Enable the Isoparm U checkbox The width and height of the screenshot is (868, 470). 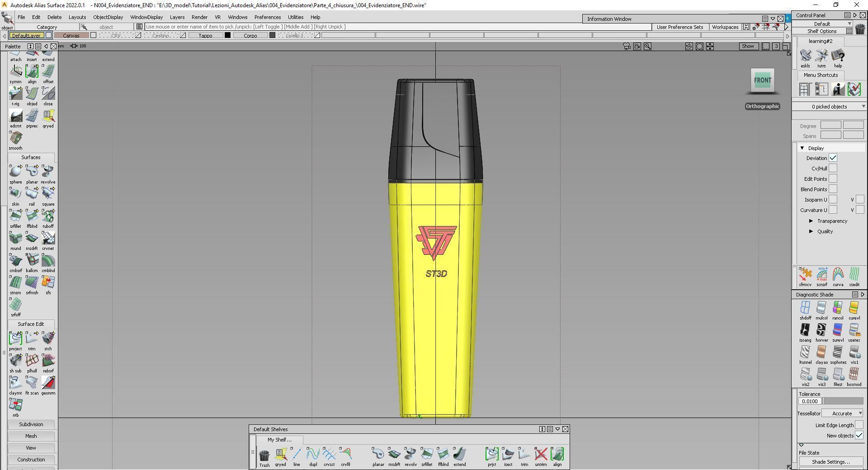tap(833, 200)
